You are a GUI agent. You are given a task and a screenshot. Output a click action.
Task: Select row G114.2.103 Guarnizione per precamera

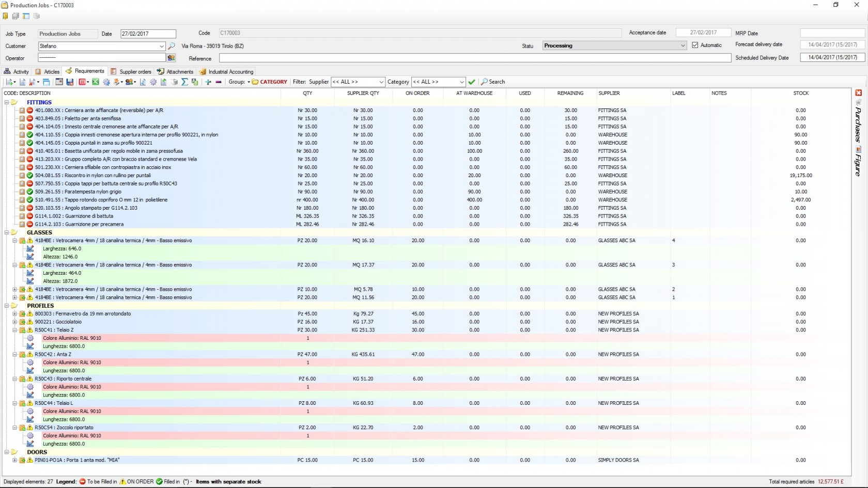(x=79, y=224)
